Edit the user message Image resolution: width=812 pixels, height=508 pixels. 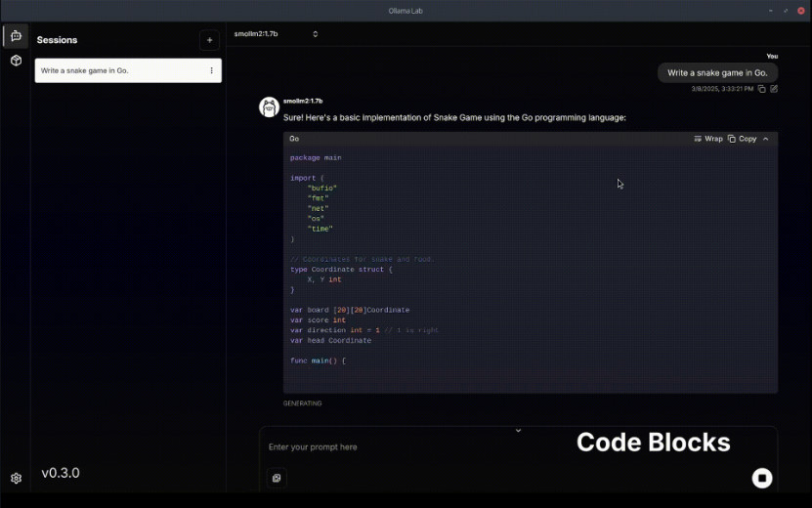pyautogui.click(x=774, y=89)
